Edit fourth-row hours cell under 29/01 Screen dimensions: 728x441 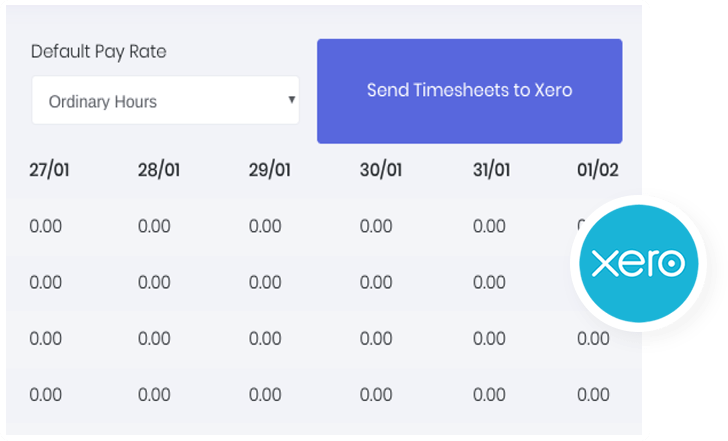click(x=265, y=395)
